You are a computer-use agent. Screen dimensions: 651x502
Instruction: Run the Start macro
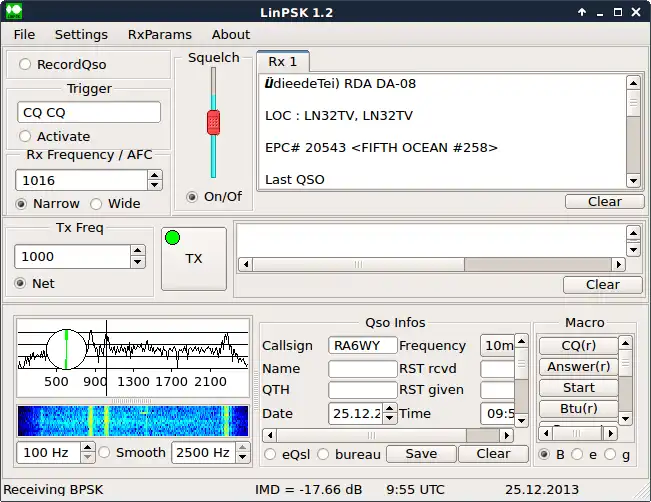(578, 387)
